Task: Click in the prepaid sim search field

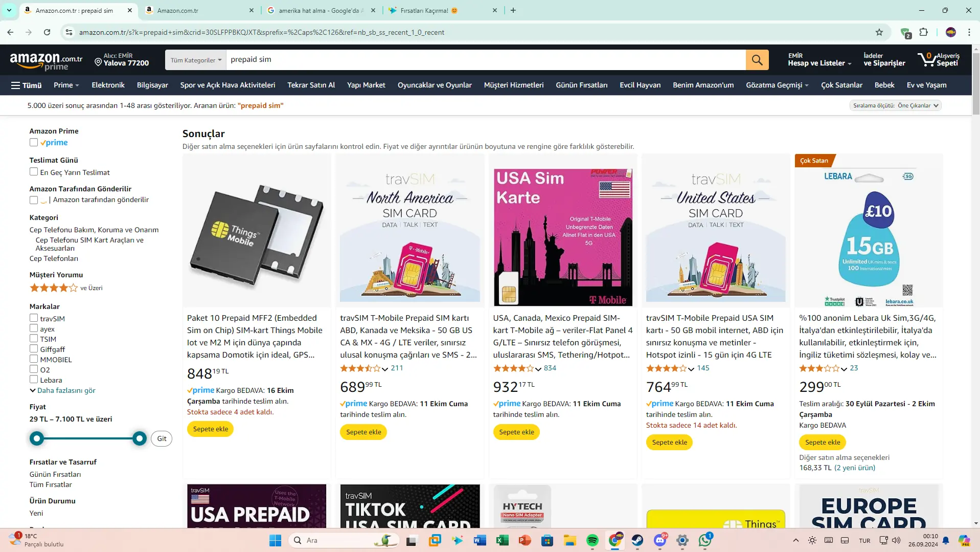Action: 486,60
